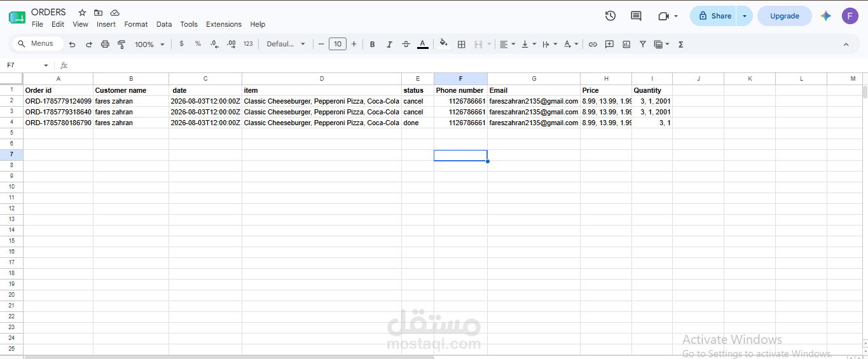Select column D header
Screen dimensions: 868x359
[x=322, y=79]
